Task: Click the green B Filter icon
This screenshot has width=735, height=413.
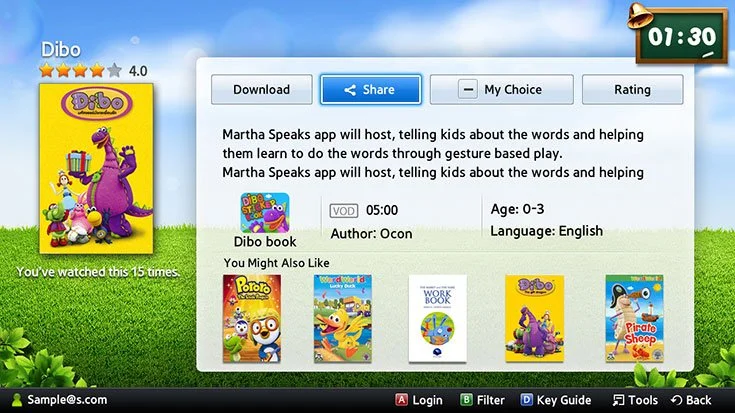Action: (x=466, y=400)
